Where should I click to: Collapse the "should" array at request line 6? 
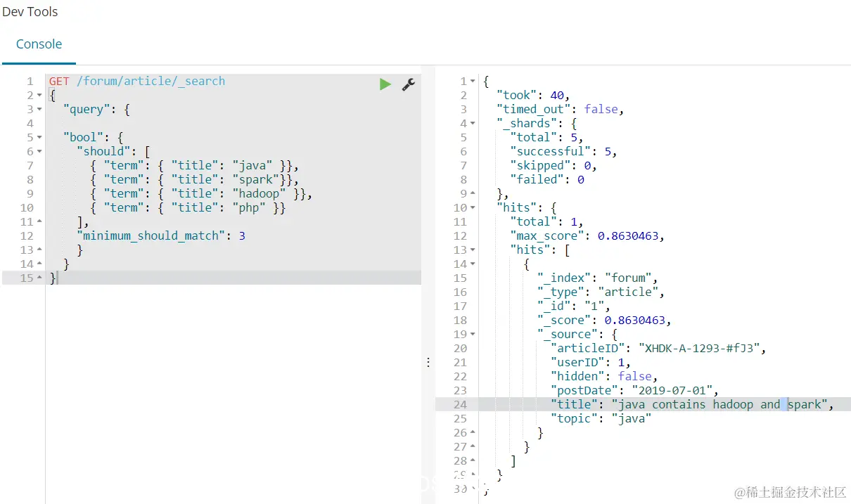[39, 152]
